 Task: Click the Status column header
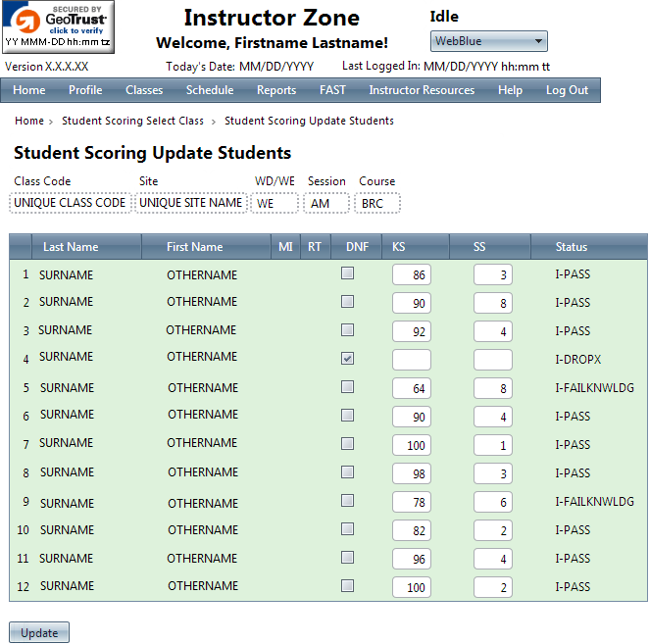[589, 247]
